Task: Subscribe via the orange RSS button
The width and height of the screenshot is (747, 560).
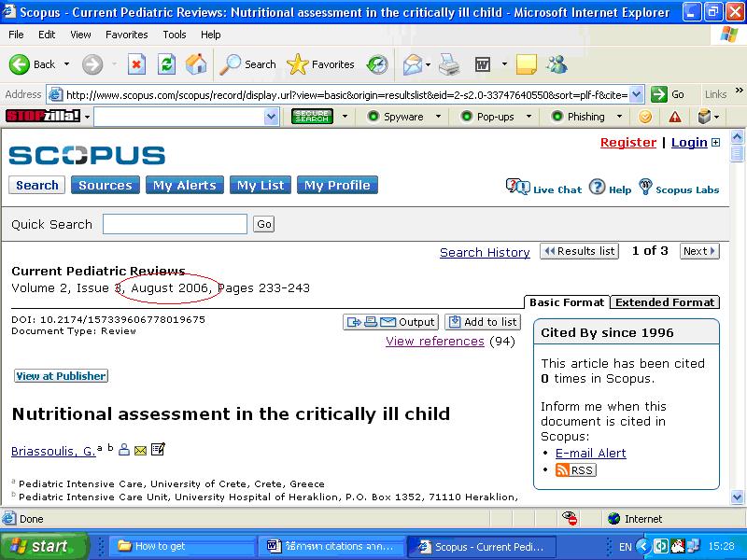Action: [575, 470]
